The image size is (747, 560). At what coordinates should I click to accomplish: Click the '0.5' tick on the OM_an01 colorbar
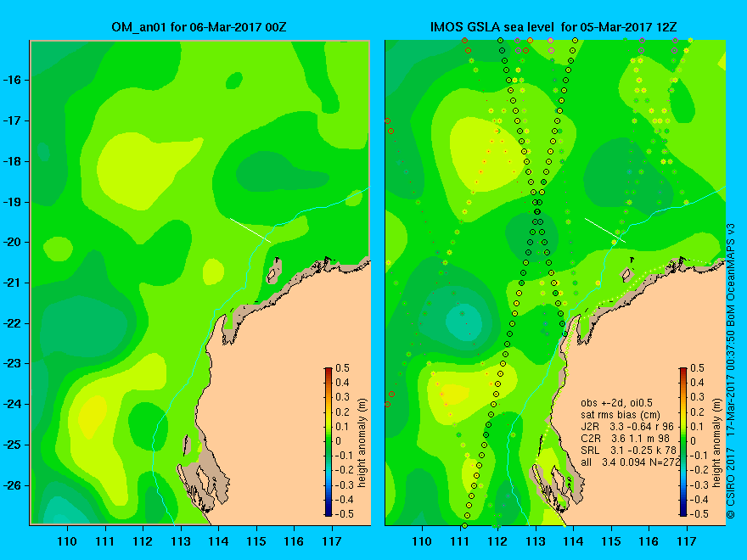[x=343, y=368]
